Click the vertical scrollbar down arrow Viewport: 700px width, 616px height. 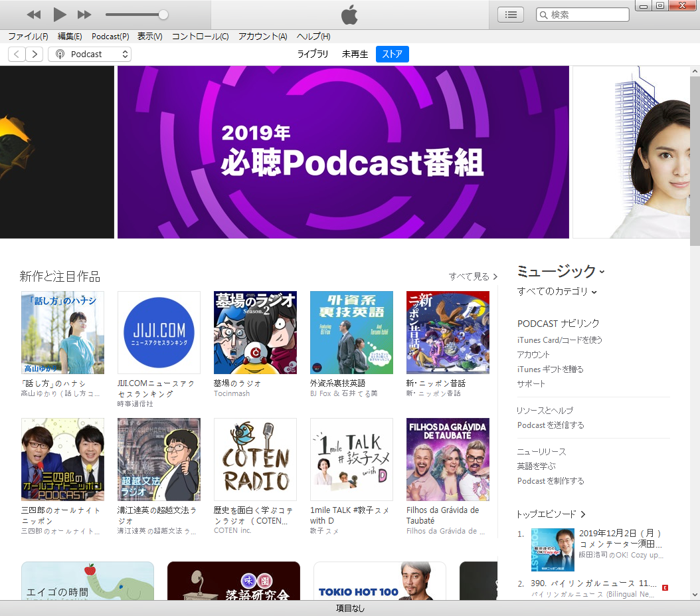coord(695,595)
